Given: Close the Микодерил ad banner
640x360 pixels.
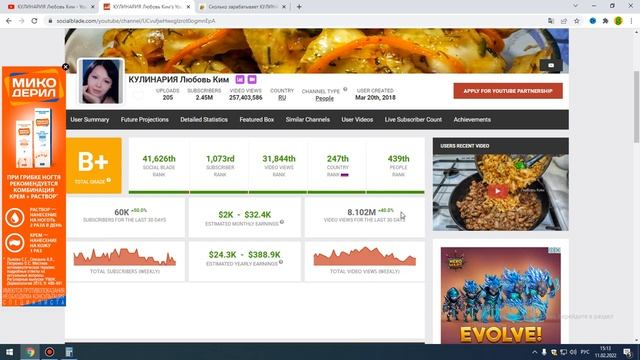Looking at the screenshot, I should (x=65, y=67).
